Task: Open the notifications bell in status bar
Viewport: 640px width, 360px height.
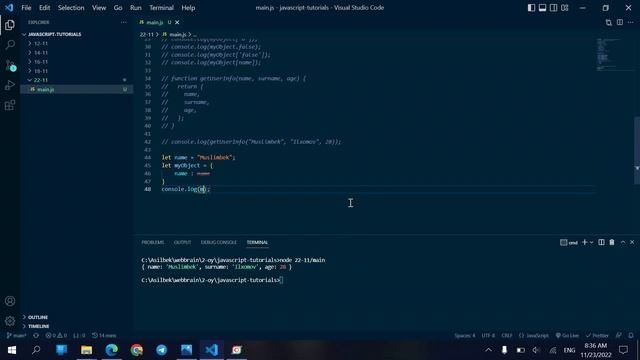Action: tap(631, 336)
